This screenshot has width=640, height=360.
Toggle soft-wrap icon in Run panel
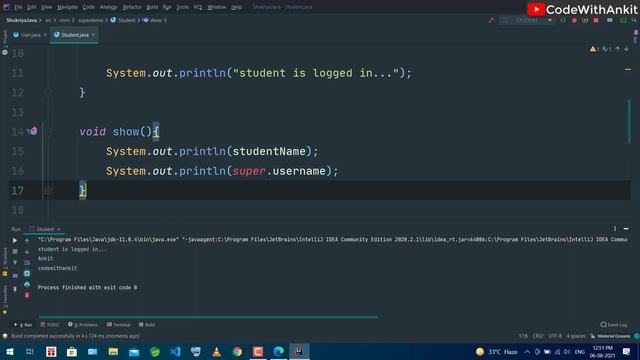27,262
